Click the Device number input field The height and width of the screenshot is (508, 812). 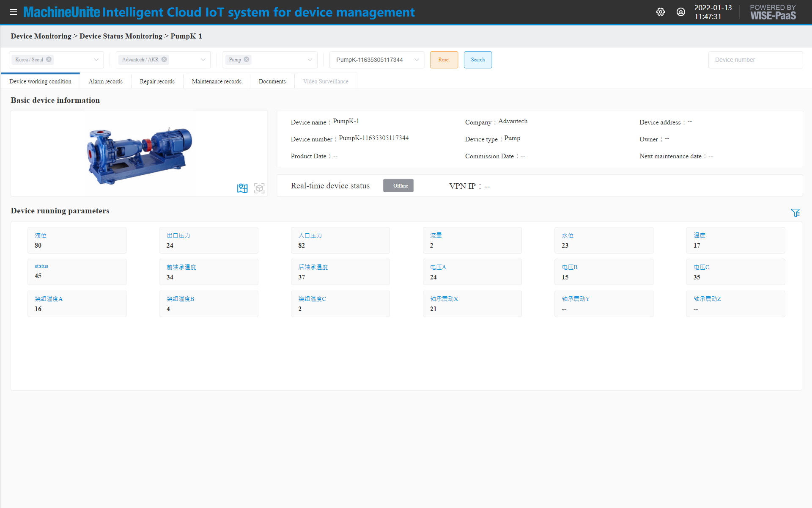(x=755, y=60)
